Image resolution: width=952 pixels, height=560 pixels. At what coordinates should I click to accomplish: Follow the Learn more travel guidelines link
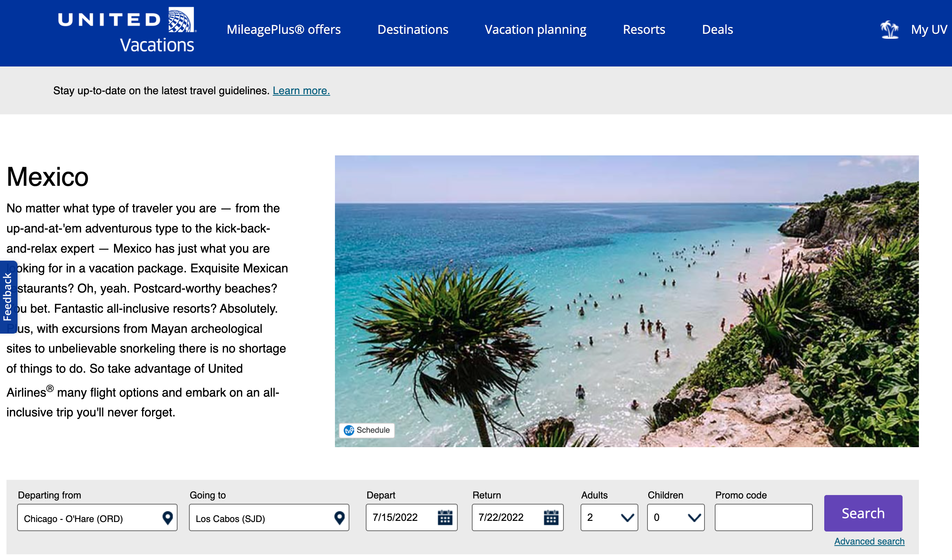tap(301, 91)
